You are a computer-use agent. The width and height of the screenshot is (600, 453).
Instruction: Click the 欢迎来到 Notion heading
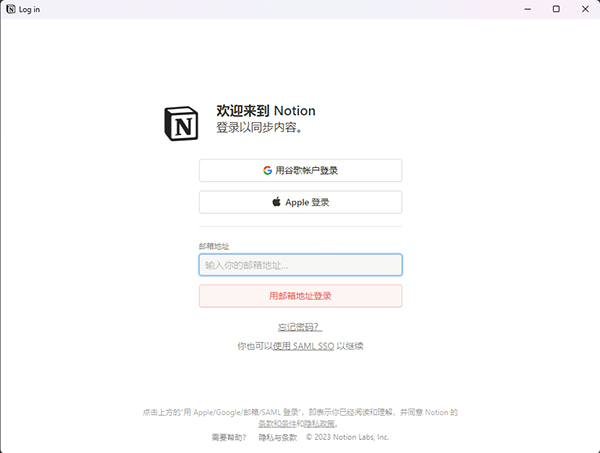coord(266,111)
